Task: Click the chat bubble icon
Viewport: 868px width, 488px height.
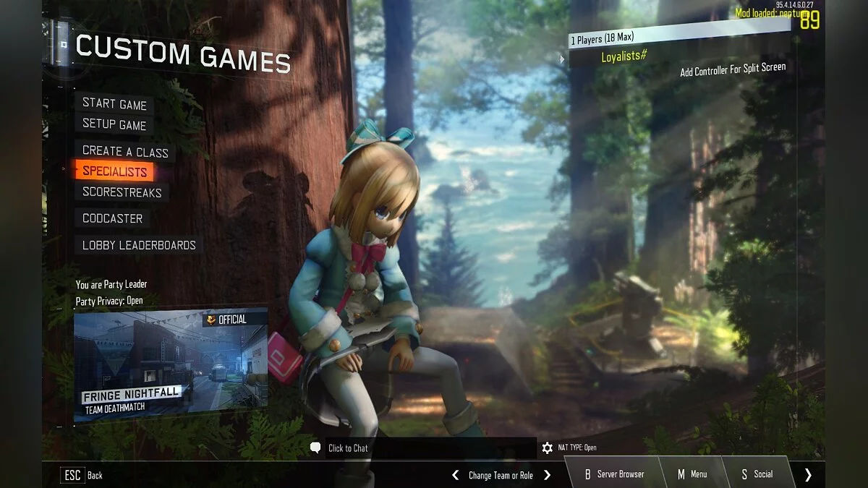Action: [315, 448]
